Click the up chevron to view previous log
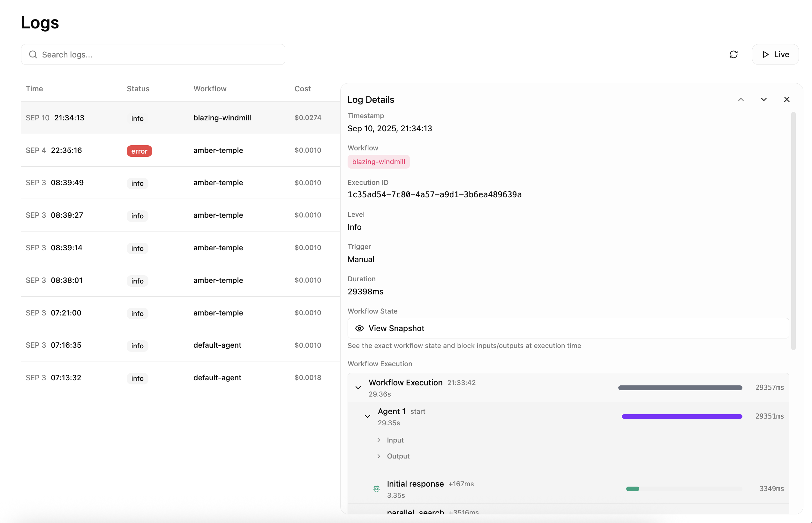Image resolution: width=812 pixels, height=523 pixels. [x=741, y=100]
